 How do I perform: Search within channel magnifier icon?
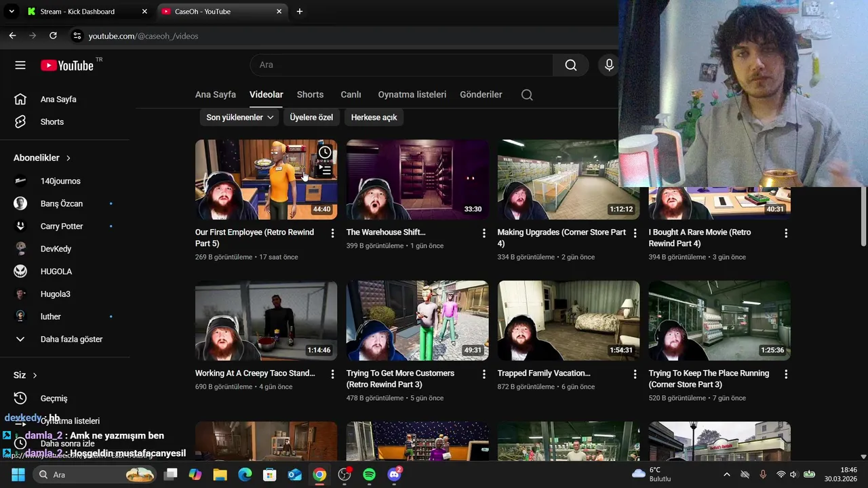point(527,95)
